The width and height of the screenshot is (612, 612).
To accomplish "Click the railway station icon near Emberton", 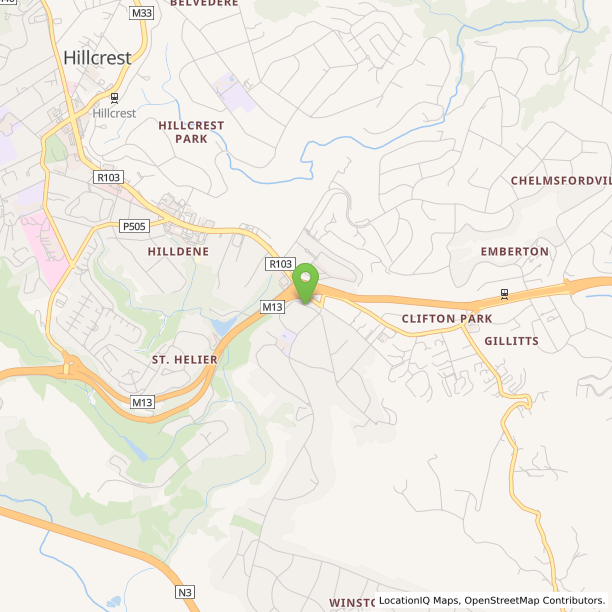I will click(x=504, y=294).
